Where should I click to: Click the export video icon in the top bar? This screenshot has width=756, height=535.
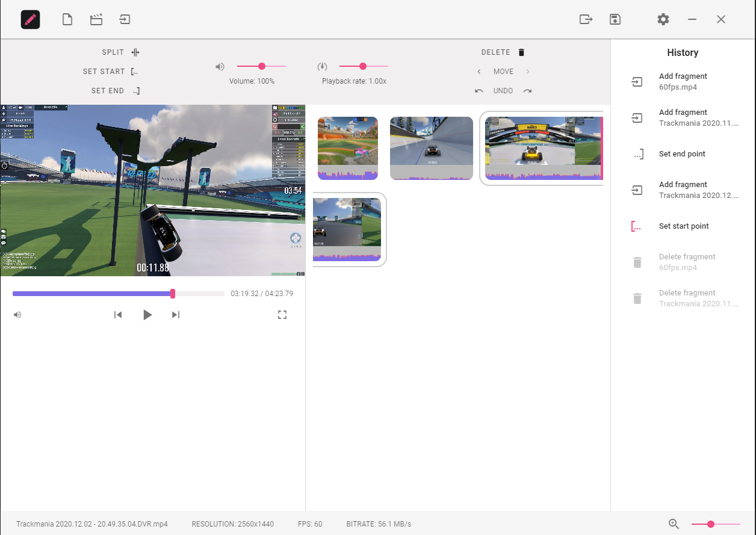[586, 19]
